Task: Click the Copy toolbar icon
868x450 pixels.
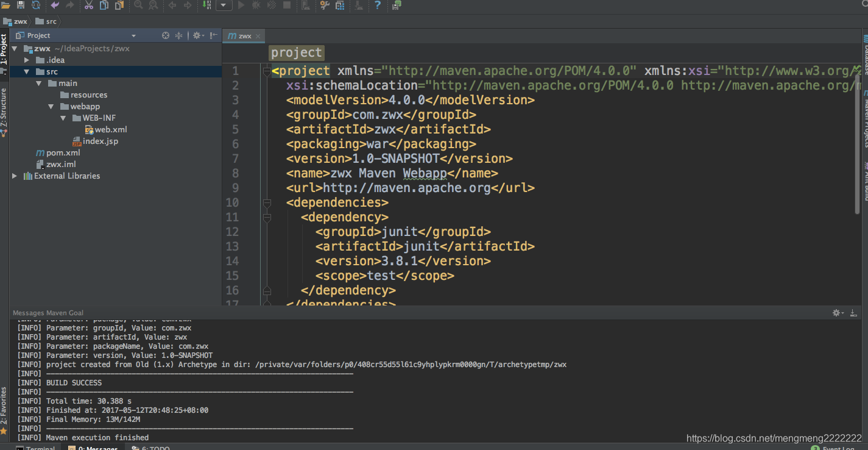Action: pos(104,5)
